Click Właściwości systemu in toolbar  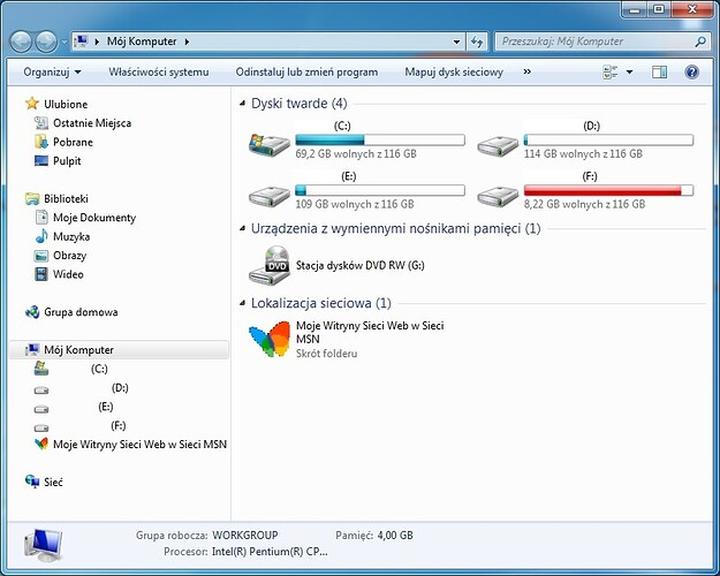(159, 72)
